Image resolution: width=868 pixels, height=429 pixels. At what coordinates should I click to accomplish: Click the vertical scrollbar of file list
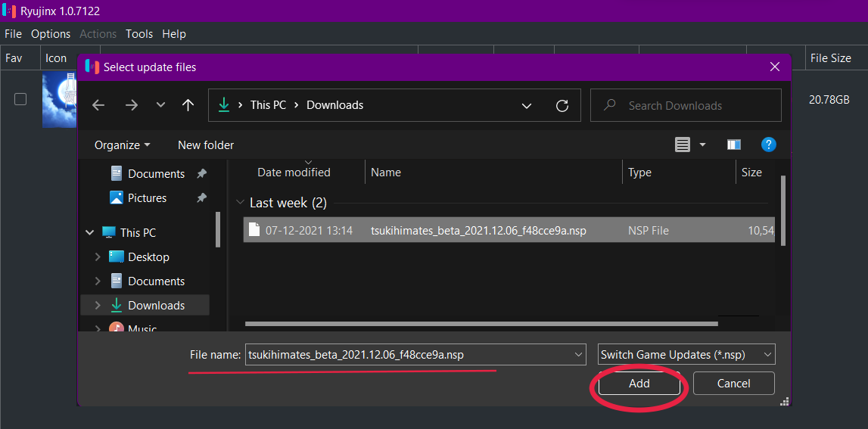(x=782, y=211)
